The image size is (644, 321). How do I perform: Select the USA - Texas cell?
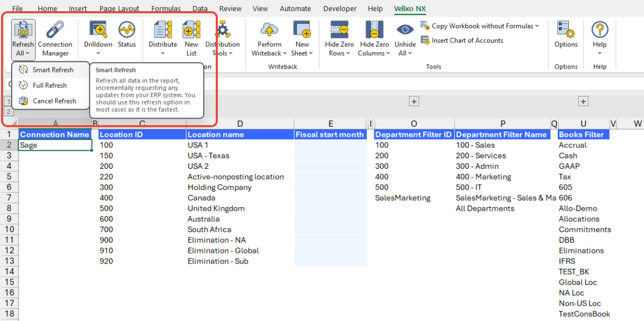[x=240, y=155]
